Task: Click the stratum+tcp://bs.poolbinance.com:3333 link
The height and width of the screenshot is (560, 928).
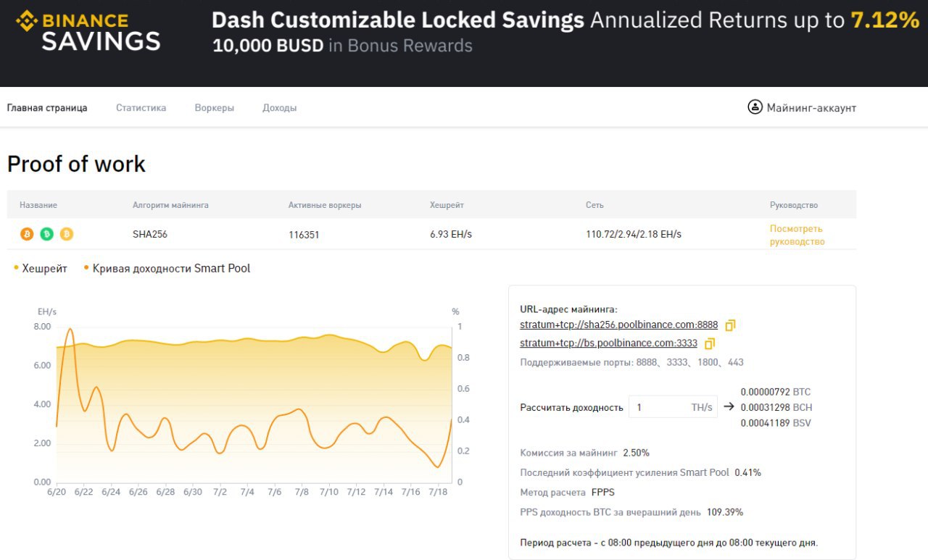Action: click(x=608, y=343)
